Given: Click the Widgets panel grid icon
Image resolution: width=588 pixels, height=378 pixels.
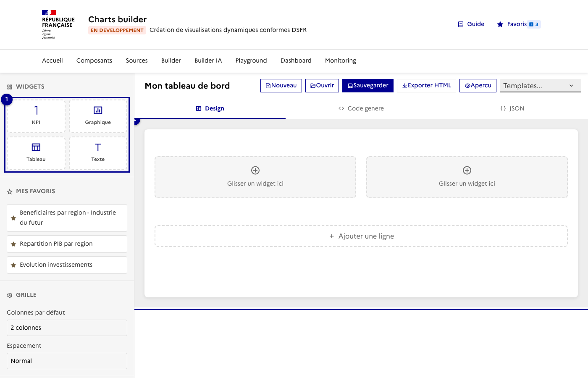Looking at the screenshot, I should (9, 87).
